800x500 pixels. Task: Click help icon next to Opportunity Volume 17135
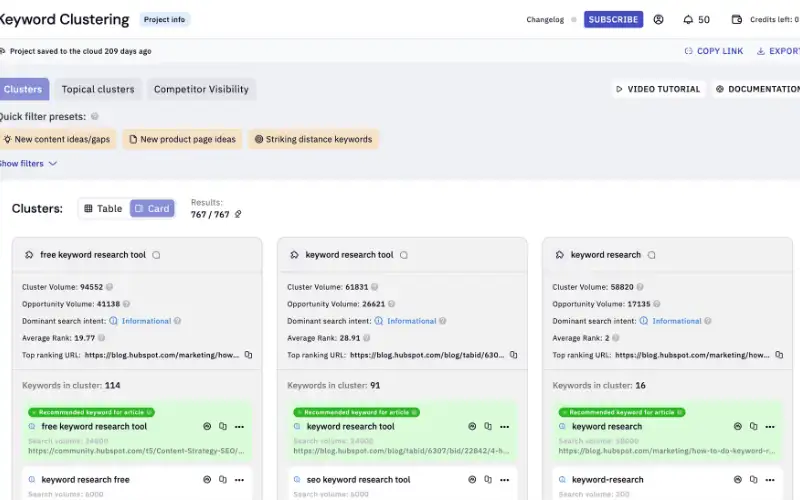pos(657,304)
